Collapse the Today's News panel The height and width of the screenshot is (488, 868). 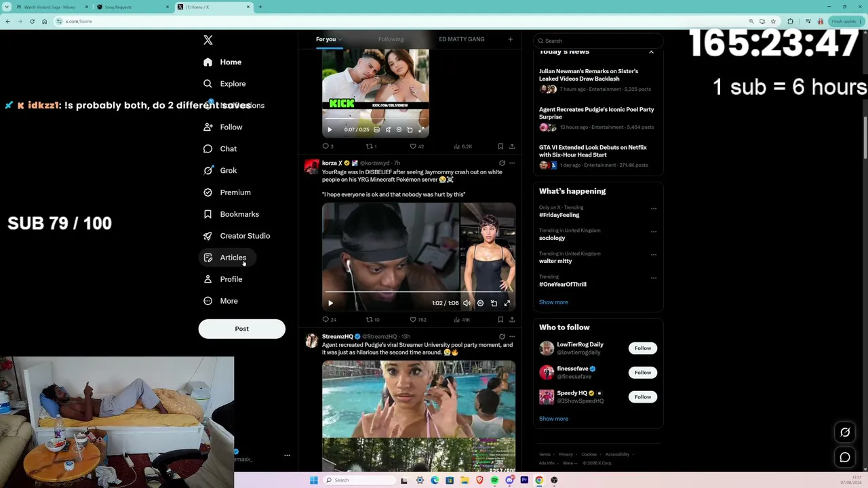[x=651, y=52]
